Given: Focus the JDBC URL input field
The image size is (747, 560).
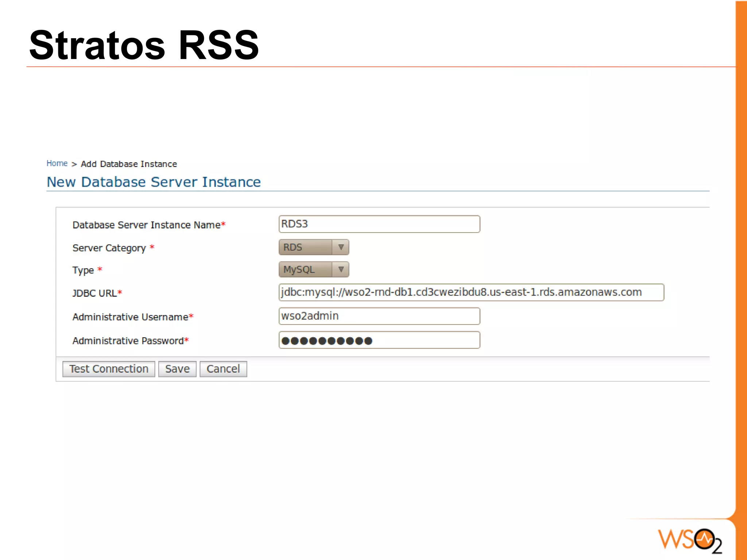Looking at the screenshot, I should (471, 292).
